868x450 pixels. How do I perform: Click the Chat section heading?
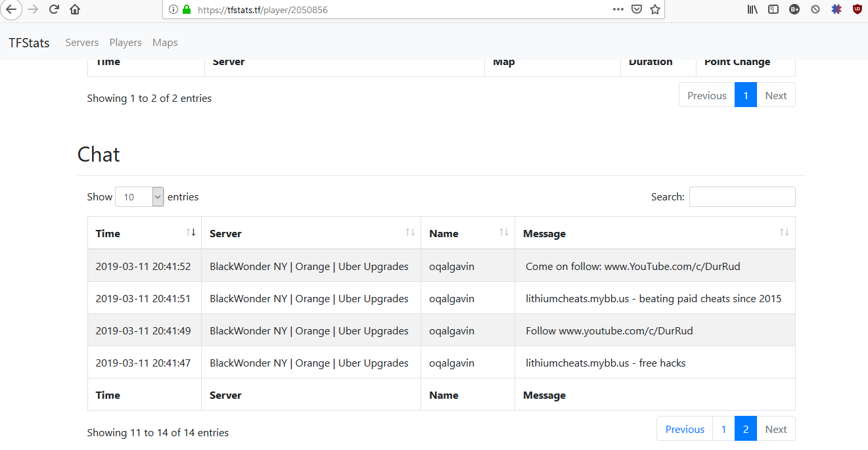point(99,154)
